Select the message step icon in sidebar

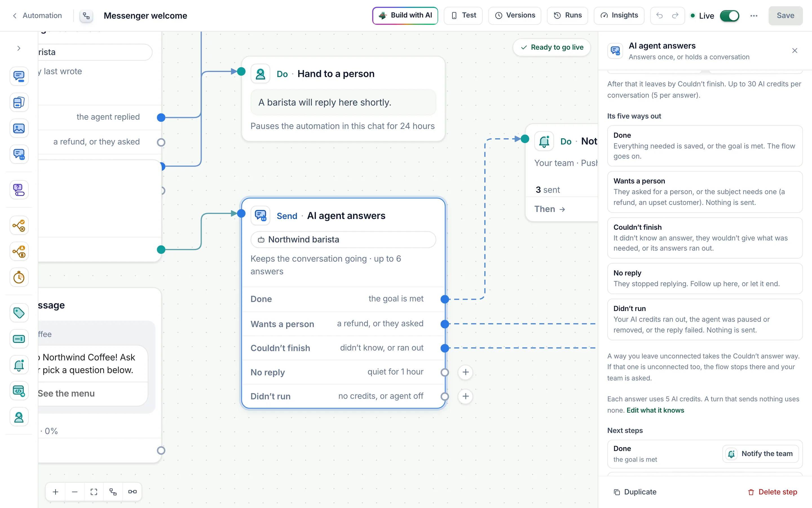[x=19, y=76]
